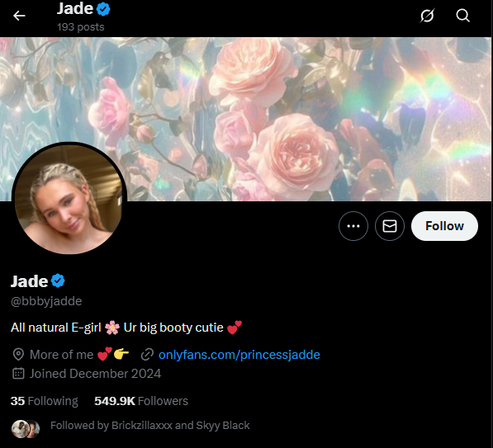Screen dimensions: 493x448
Task: View the 549.9K Followers list
Action: (x=141, y=401)
